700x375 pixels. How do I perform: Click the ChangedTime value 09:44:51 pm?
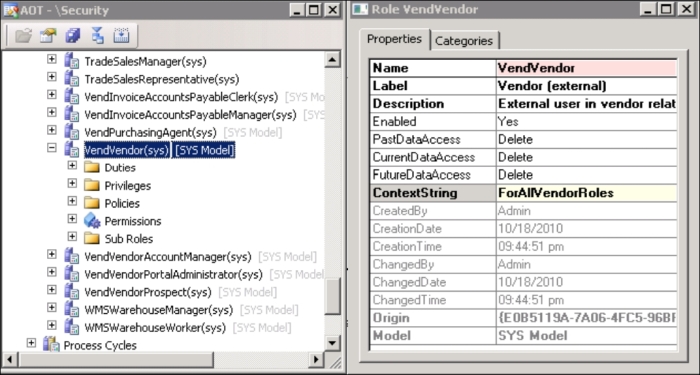coord(587,300)
